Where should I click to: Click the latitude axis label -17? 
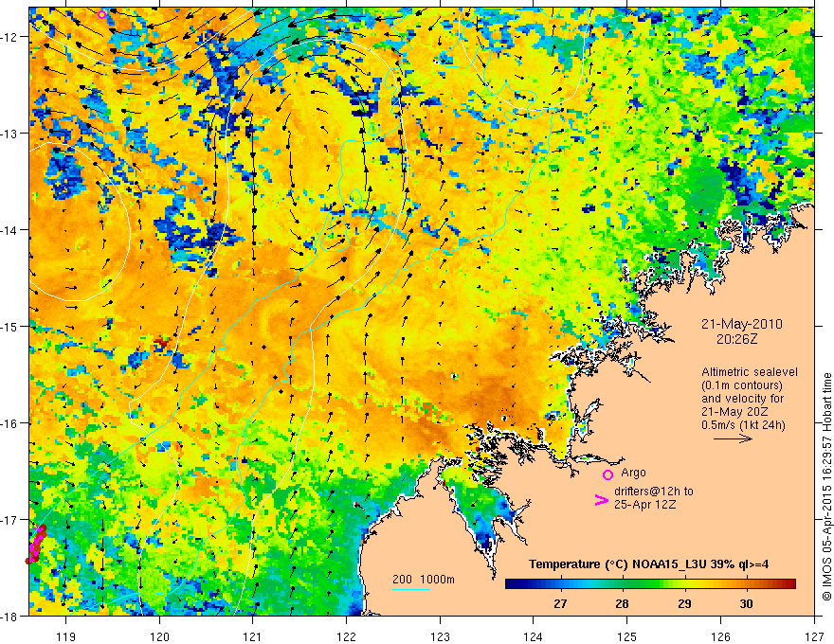pos(10,519)
